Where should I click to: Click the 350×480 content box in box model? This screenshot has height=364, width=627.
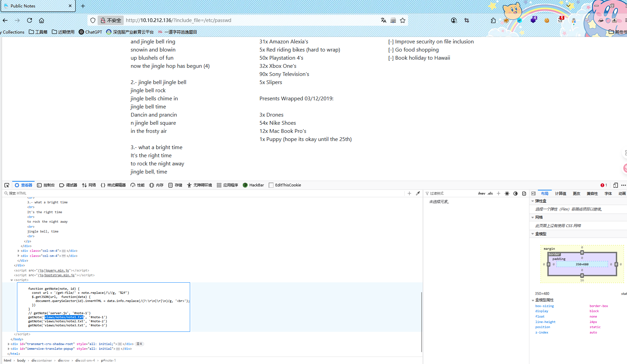tap(582, 264)
